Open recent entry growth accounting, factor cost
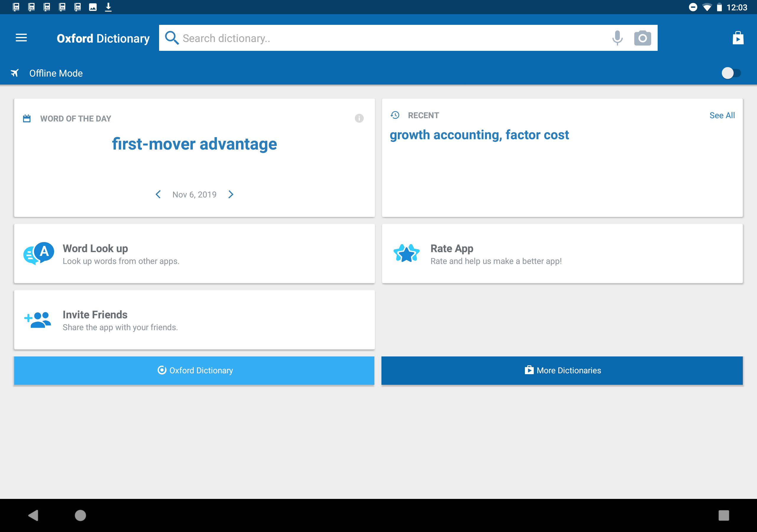Viewport: 757px width, 532px height. (479, 135)
